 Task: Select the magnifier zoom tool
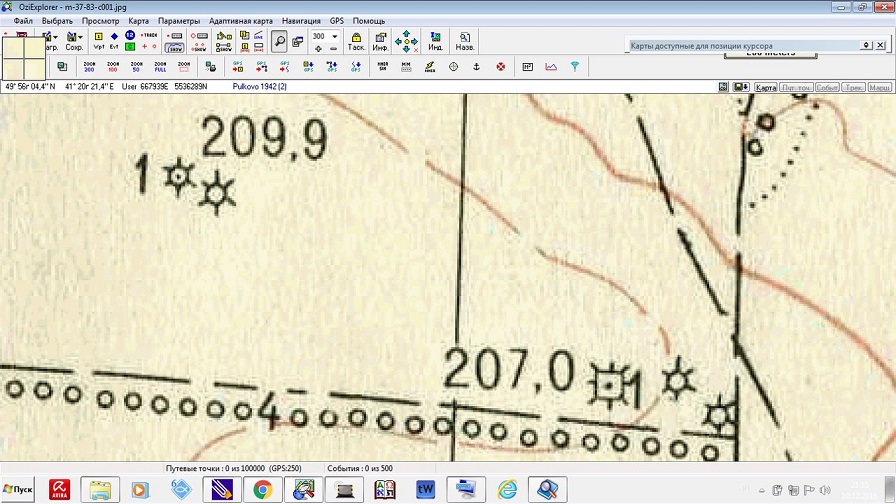point(279,41)
